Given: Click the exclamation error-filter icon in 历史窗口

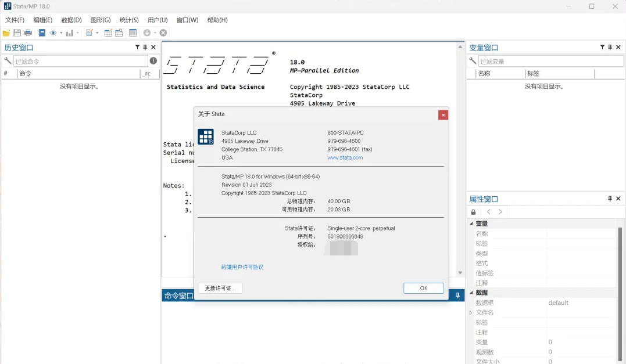Looking at the screenshot, I should click(153, 60).
